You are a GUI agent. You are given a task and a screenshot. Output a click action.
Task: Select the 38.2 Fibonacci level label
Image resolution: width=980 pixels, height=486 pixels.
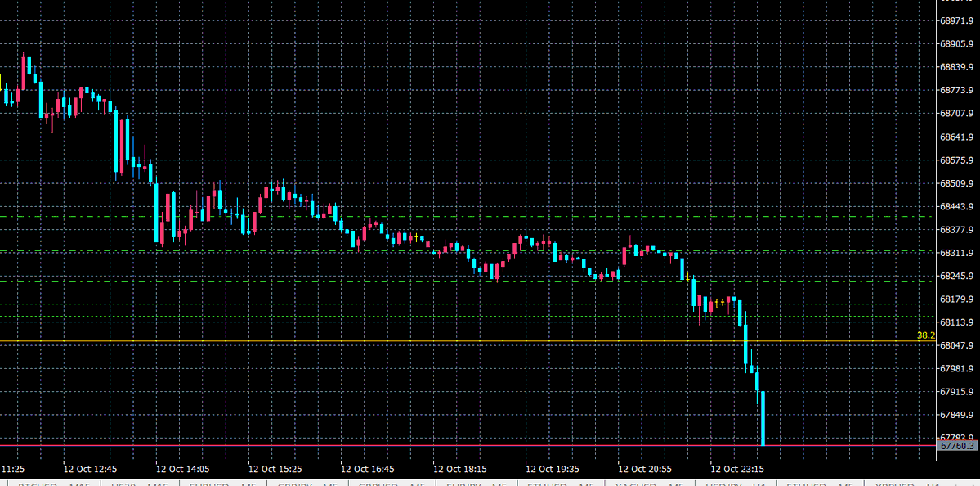pos(925,336)
